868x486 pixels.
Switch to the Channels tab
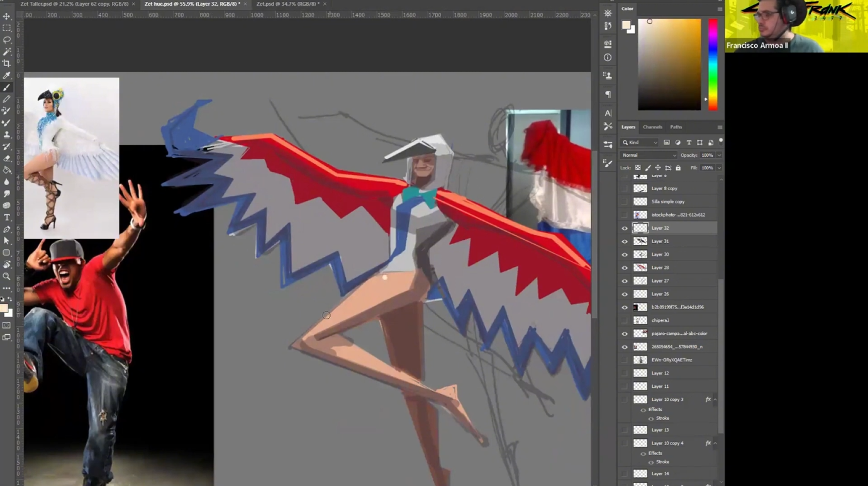click(x=652, y=127)
